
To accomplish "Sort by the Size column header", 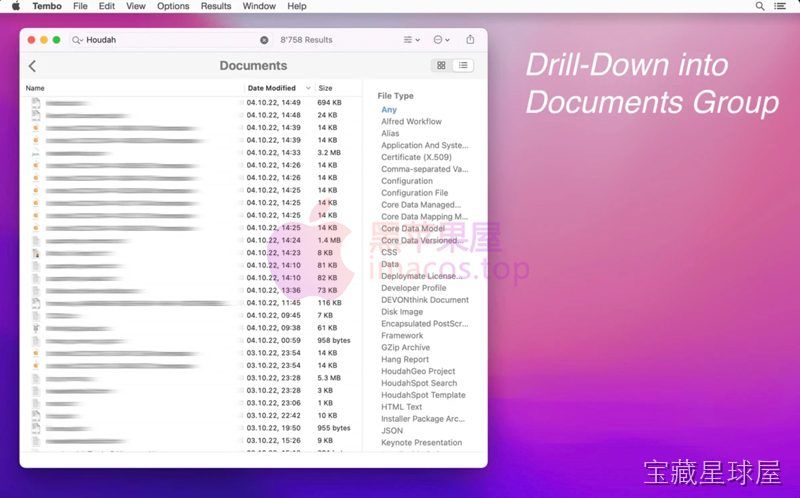I will pos(326,88).
